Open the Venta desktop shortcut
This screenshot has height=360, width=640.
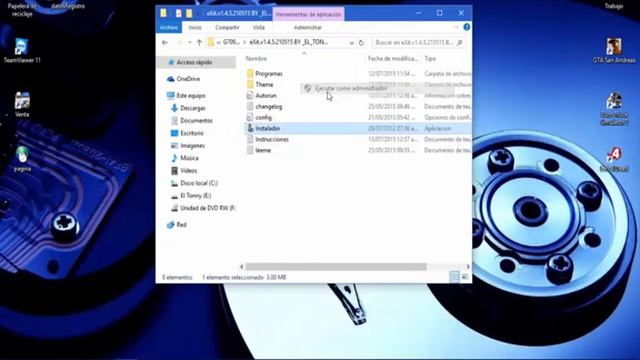(22, 104)
